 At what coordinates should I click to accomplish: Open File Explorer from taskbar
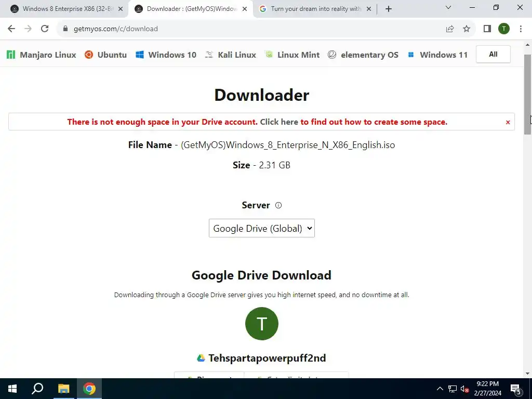pyautogui.click(x=63, y=389)
